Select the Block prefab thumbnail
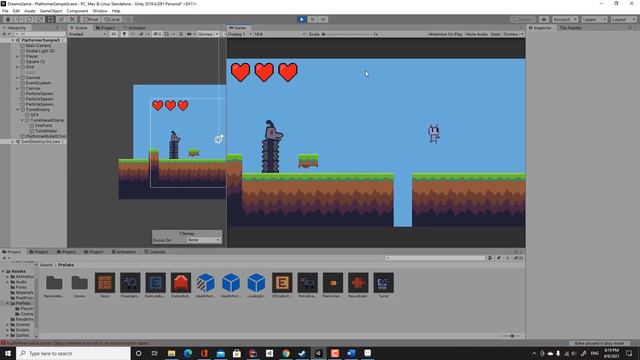 (105, 283)
